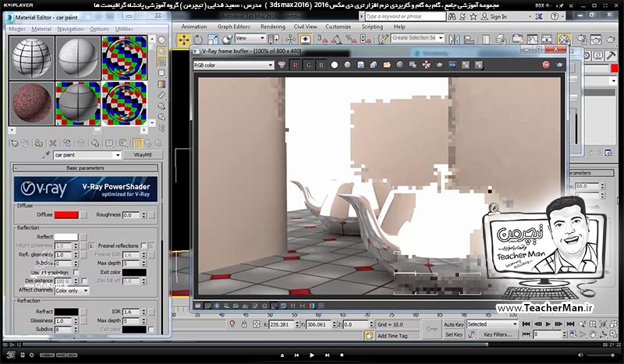Click the search keyword input field
624x364 pixels.
405,16
